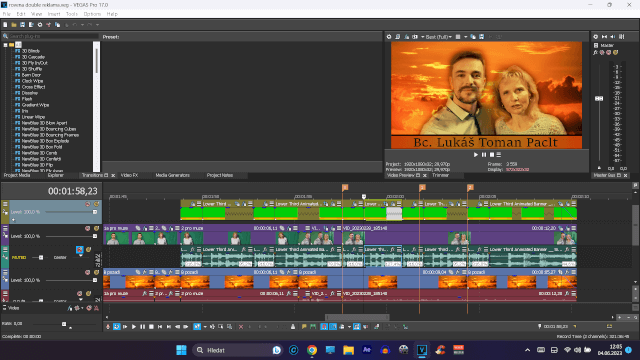Unmute the MUTED audio track

point(80,249)
